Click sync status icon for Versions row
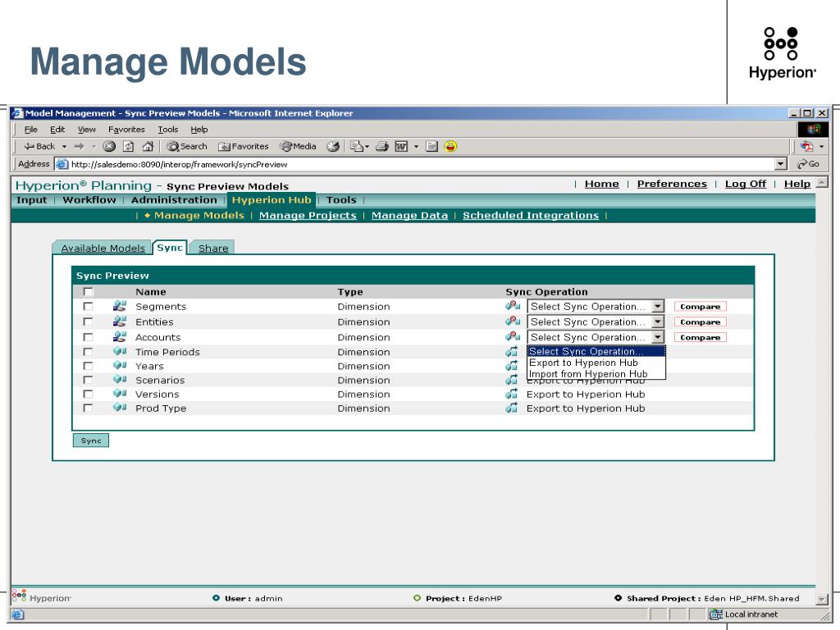 (512, 394)
